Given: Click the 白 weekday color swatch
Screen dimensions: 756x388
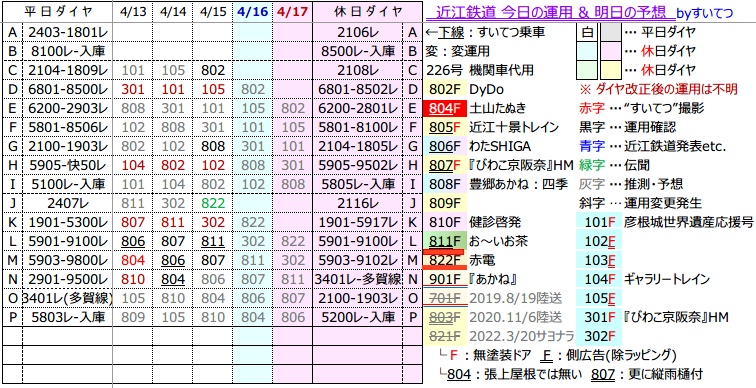Looking at the screenshot, I should tap(587, 33).
